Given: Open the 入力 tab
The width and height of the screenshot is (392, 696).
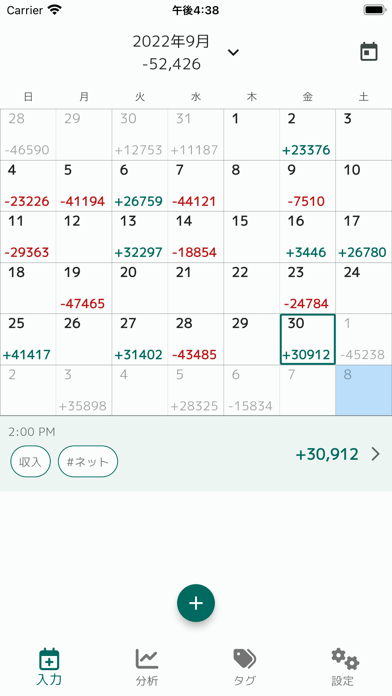Looking at the screenshot, I should (49, 666).
